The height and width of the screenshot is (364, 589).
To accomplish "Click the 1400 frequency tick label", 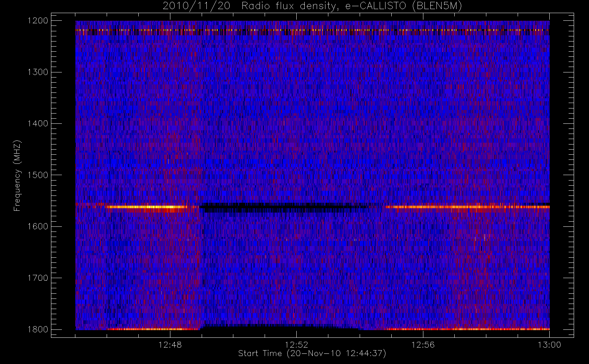I will pos(38,124).
